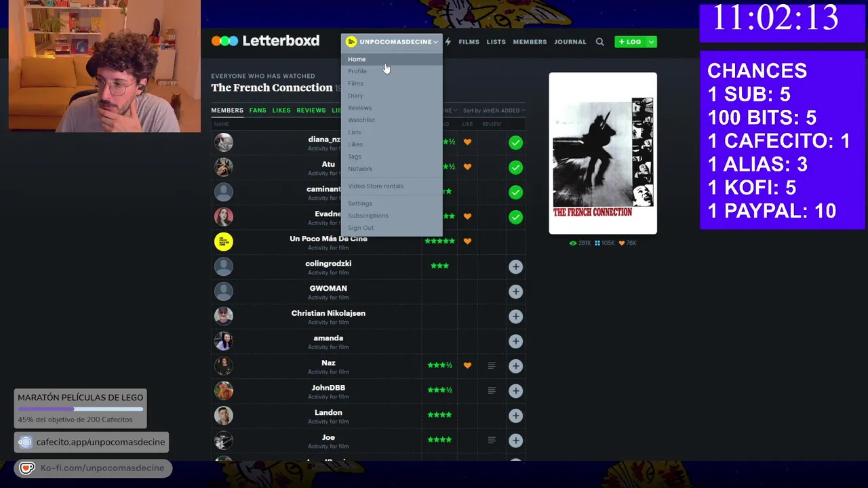Open Landon's avatar
This screenshot has width=868, height=488.
point(224,415)
